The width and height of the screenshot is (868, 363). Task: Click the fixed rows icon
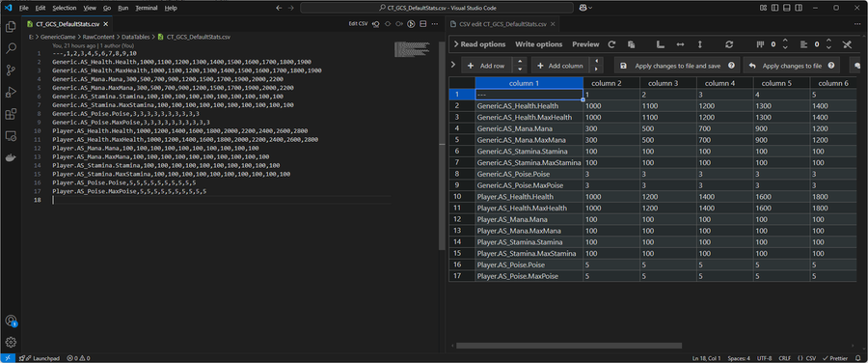[804, 44]
